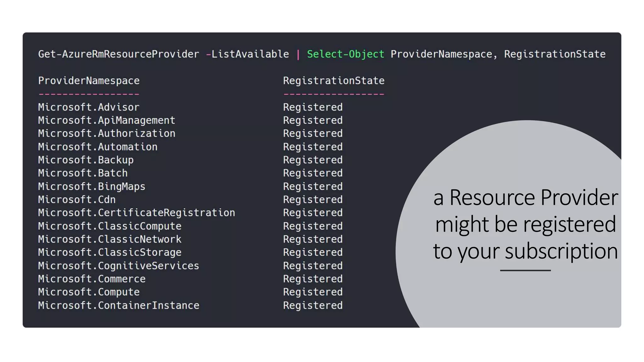The image size is (644, 362).
Task: Select the Microsoft.Compute entry
Action: pos(89,292)
